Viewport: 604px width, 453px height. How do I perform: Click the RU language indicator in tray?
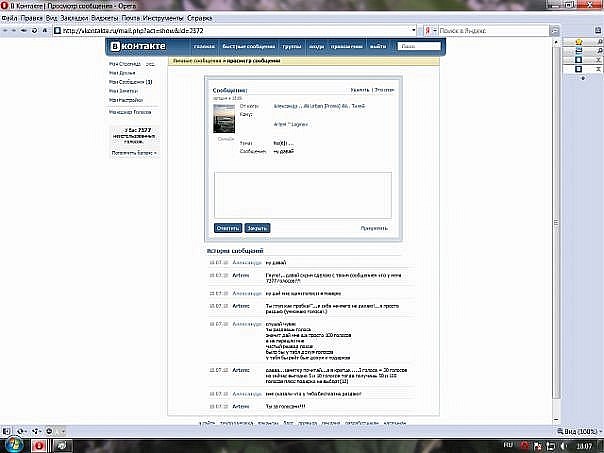pos(508,445)
